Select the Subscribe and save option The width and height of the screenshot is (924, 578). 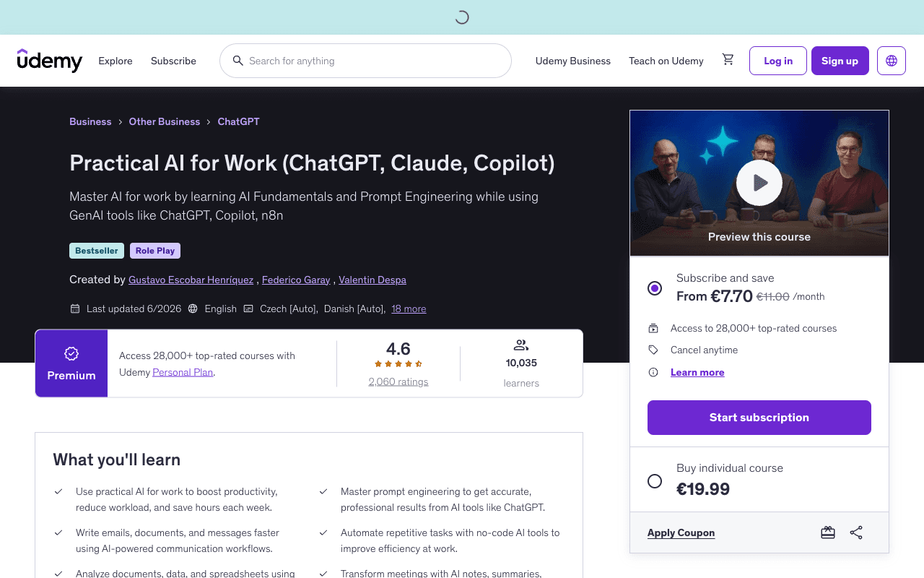(x=655, y=288)
